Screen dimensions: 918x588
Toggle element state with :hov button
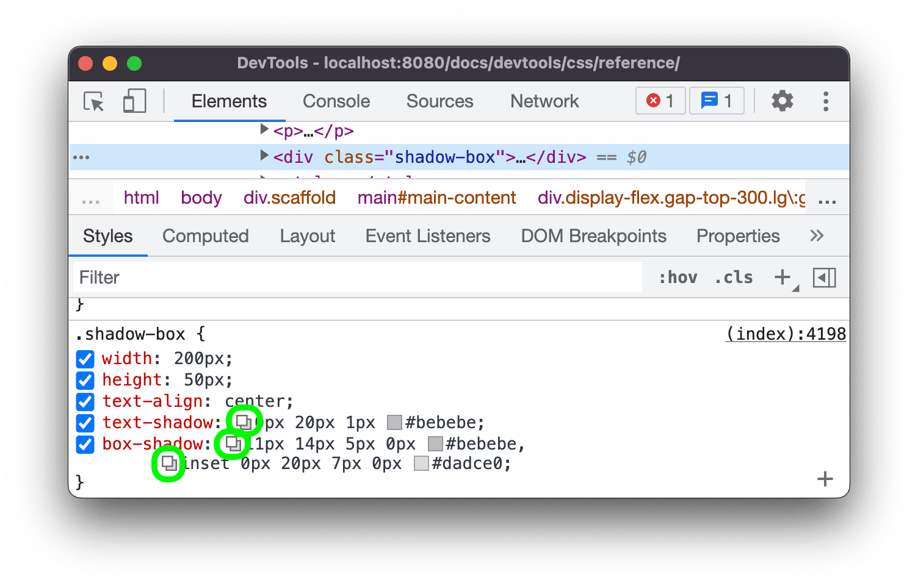[x=678, y=278]
